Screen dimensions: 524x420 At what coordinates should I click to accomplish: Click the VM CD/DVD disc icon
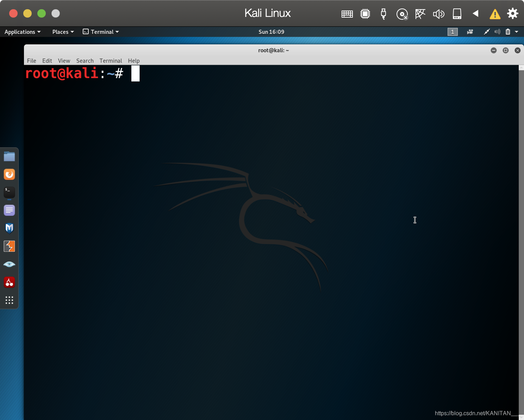coord(402,14)
